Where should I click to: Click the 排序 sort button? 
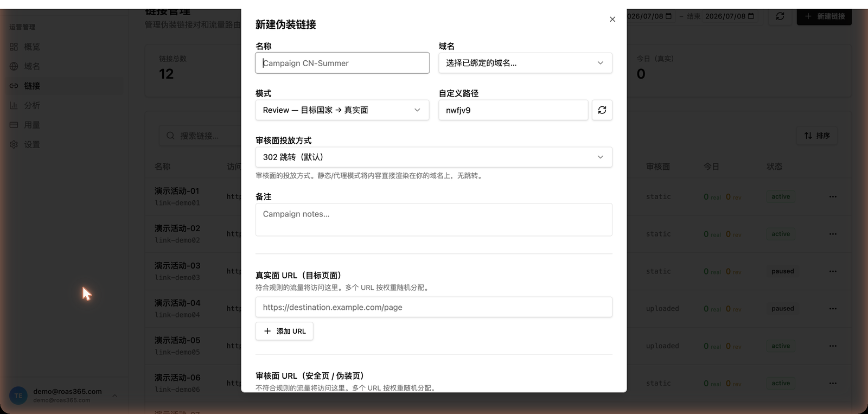(817, 136)
